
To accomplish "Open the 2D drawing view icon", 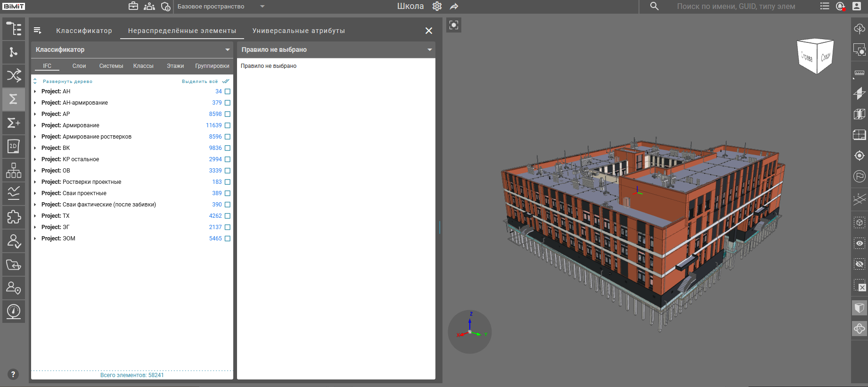I will [x=14, y=147].
